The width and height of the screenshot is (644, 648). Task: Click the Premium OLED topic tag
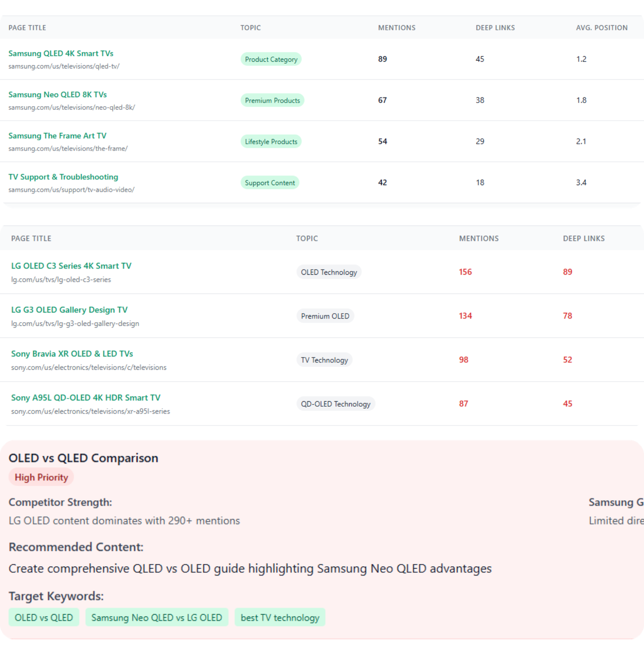pyautogui.click(x=325, y=316)
